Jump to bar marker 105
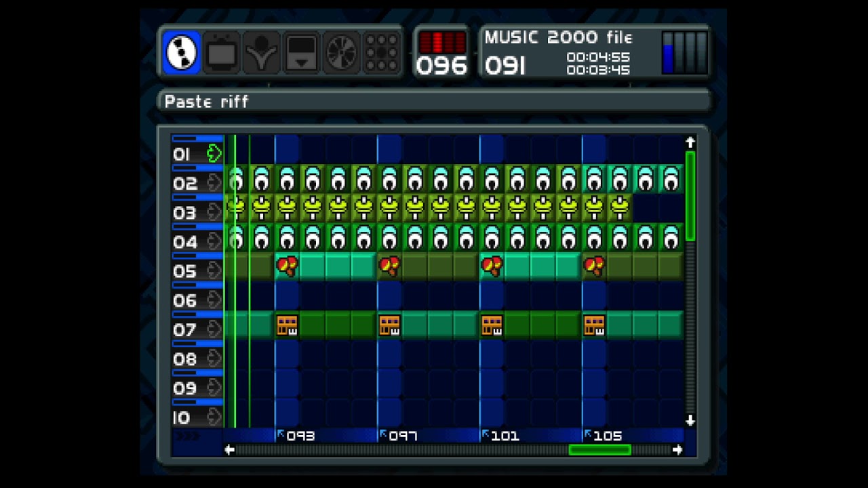The height and width of the screenshot is (488, 868). [x=604, y=435]
